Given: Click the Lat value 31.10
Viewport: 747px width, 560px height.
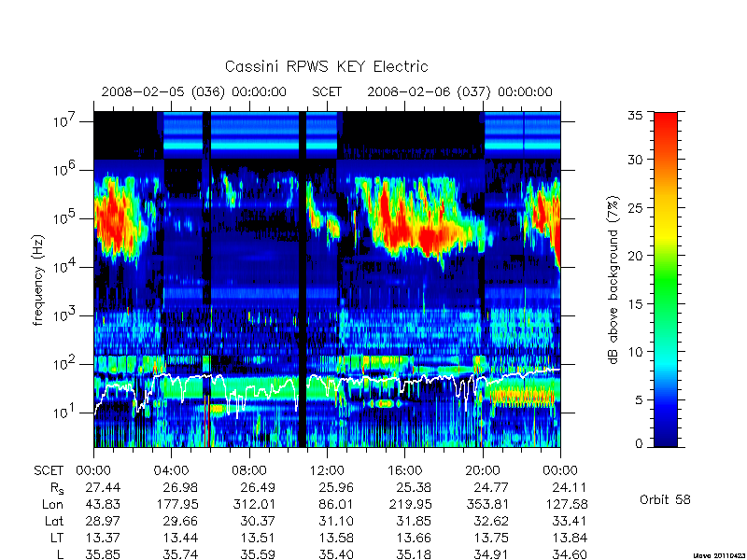Looking at the screenshot, I should [x=336, y=521].
